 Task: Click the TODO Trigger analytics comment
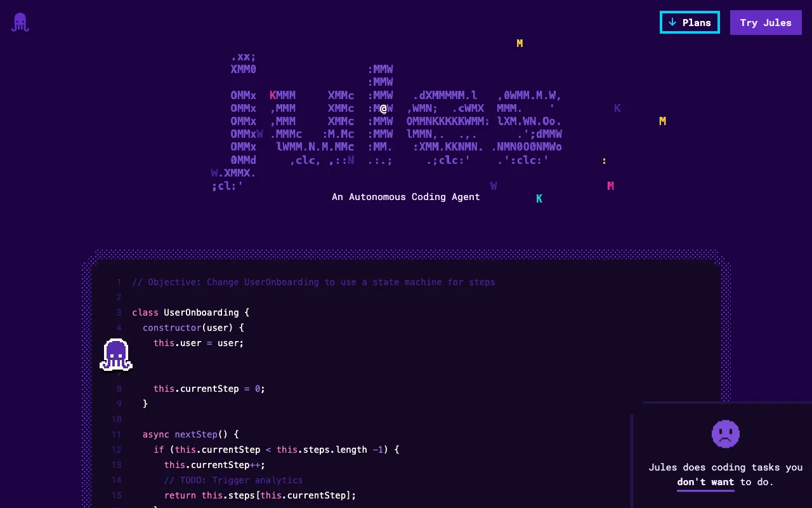tap(233, 480)
